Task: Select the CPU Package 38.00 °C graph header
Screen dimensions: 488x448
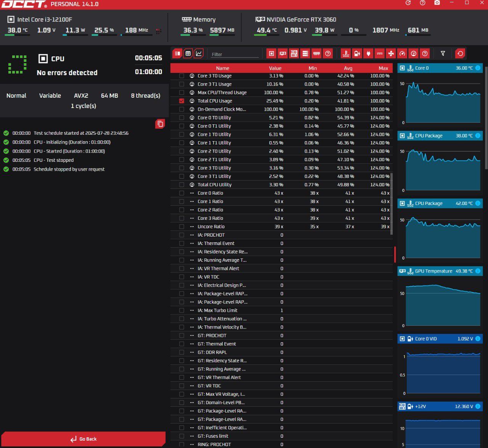Action: [x=440, y=135]
